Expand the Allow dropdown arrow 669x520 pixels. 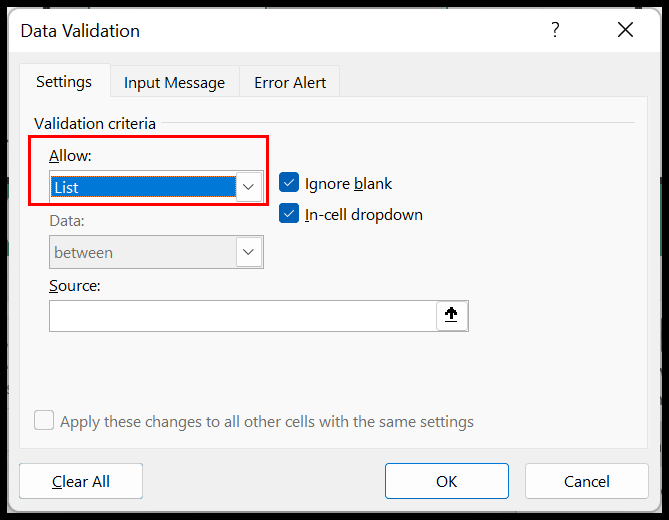[249, 187]
